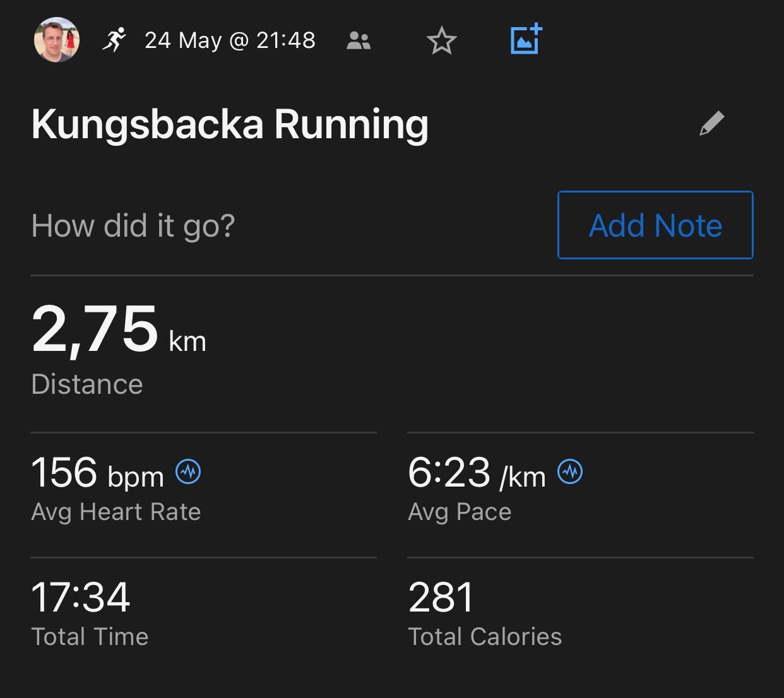Tap the 'How did it go?' prompt
The image size is (784, 698).
(133, 226)
